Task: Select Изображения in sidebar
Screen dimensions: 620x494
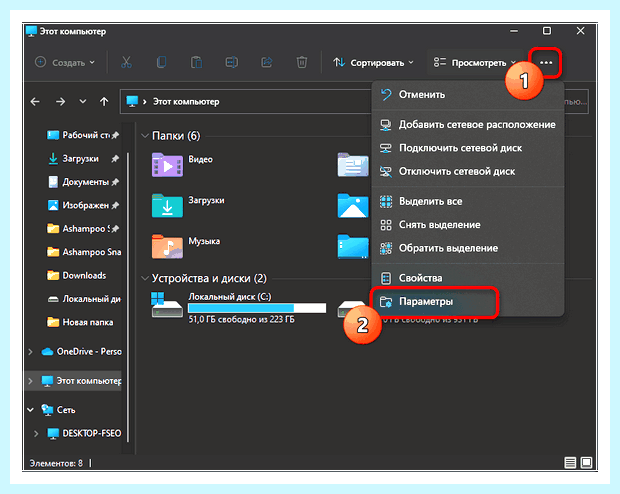Action: tap(83, 205)
